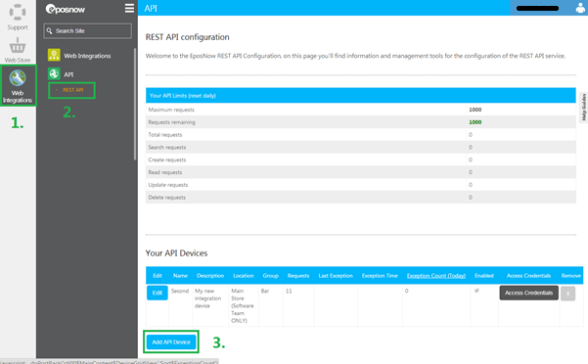The image size is (588, 364).
Task: Click the 'Your API Devices' heading
Action: 176,253
